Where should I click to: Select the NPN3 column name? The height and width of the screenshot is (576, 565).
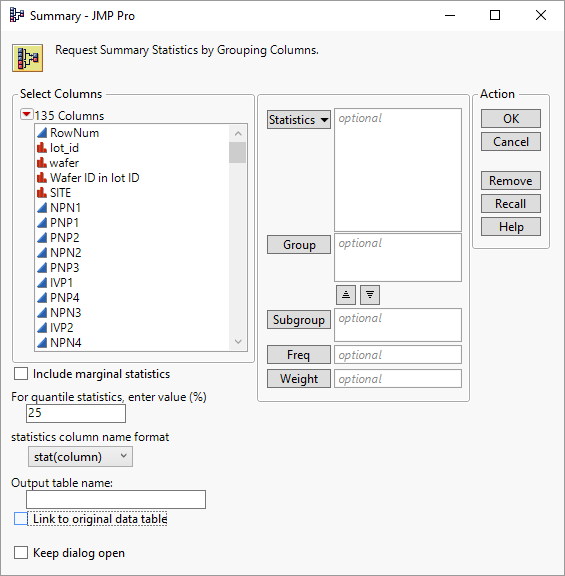(x=66, y=313)
